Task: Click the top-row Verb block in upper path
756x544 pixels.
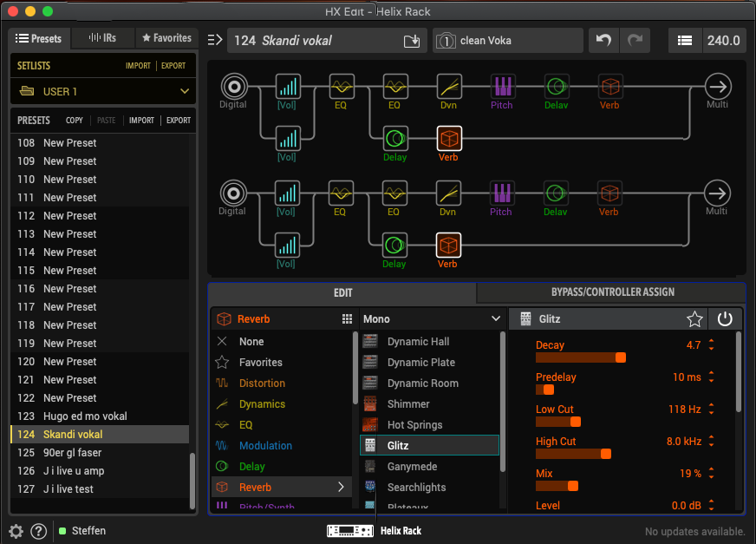Action: click(x=609, y=87)
